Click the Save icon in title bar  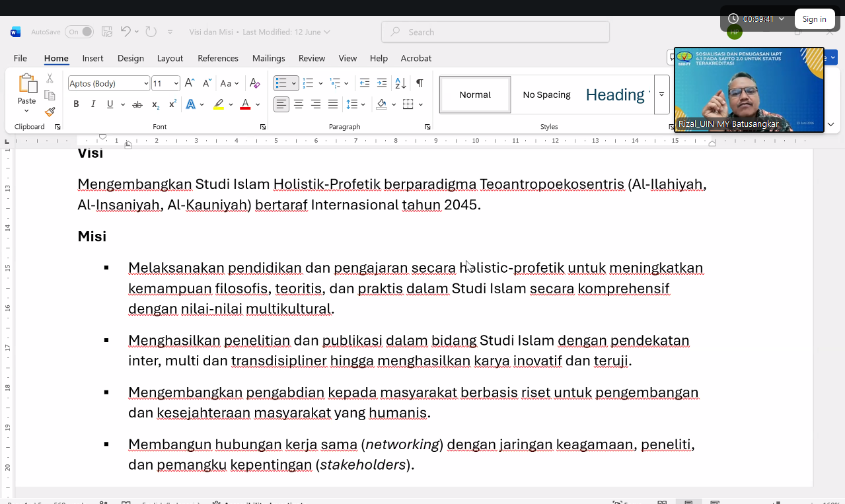[107, 32]
